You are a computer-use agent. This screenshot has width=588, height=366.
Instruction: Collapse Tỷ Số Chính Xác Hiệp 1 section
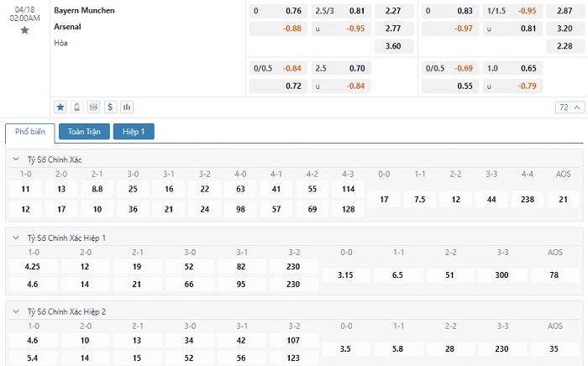[16, 238]
